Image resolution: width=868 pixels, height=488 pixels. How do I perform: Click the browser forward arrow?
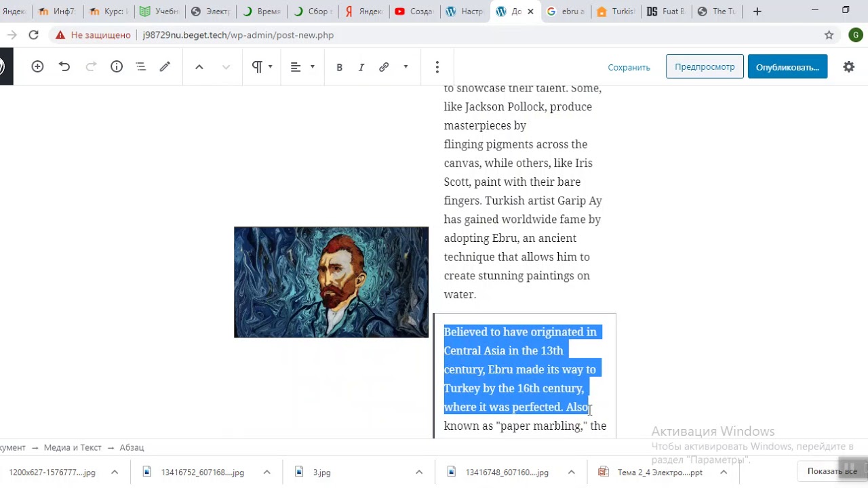point(12,35)
